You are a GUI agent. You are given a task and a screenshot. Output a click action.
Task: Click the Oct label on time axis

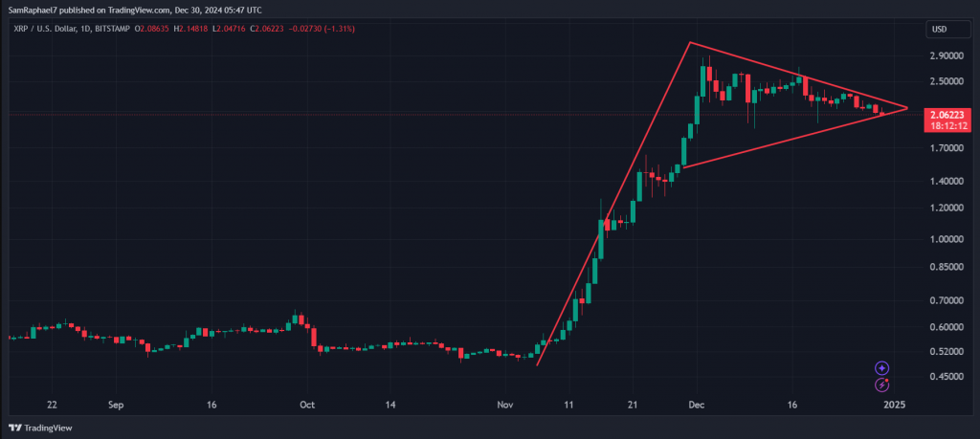pyautogui.click(x=308, y=405)
